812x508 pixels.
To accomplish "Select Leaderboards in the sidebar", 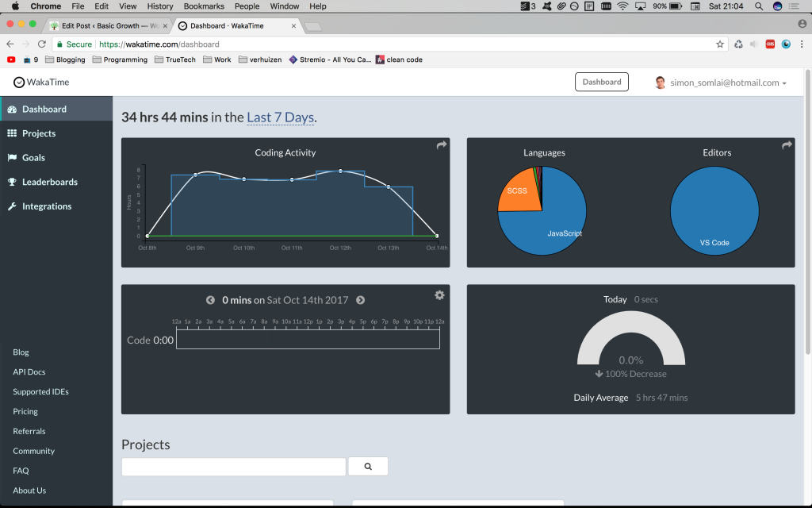I will point(49,182).
